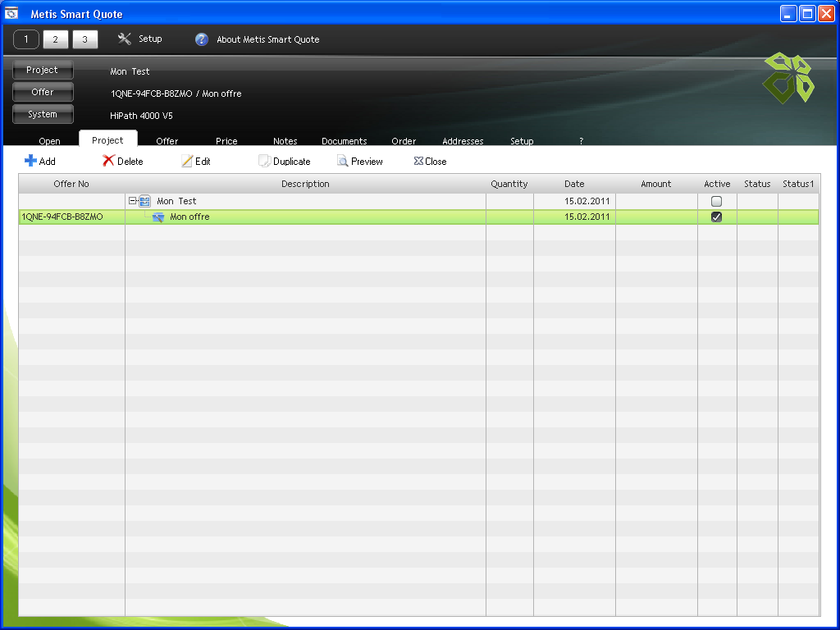This screenshot has width=840, height=630.
Task: Click Setup label in top bar
Action: click(x=150, y=39)
